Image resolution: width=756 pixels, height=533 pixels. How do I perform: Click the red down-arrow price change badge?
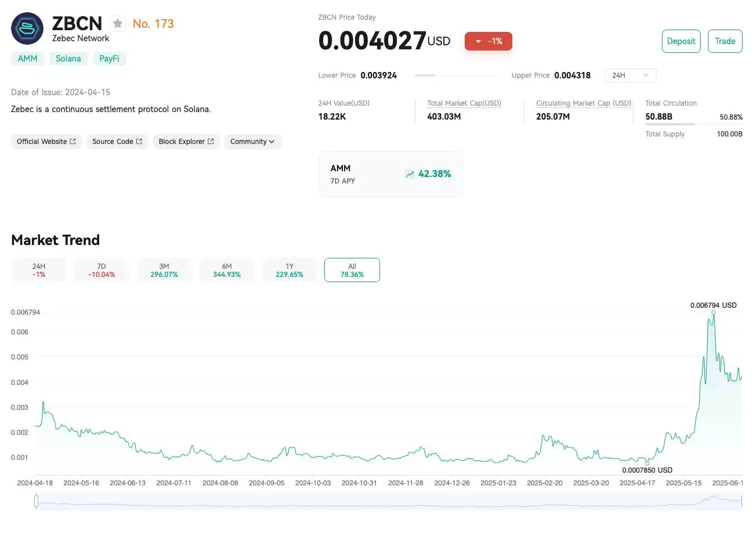pyautogui.click(x=488, y=41)
